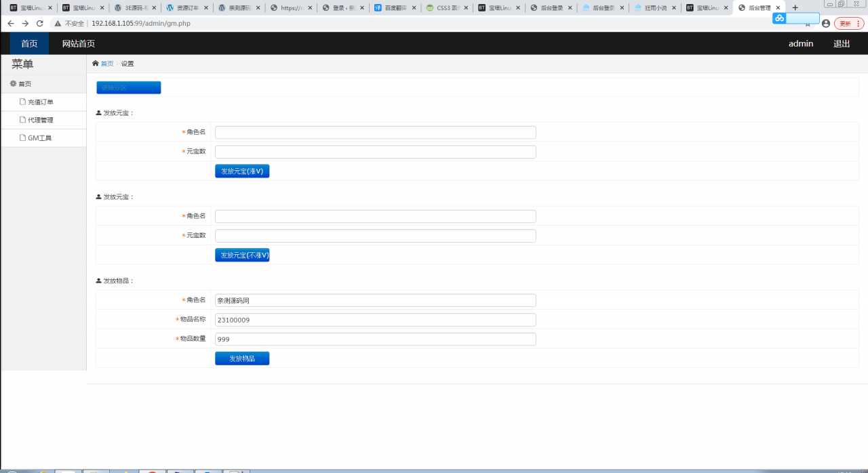Click the browser reload icon
Viewport: 868px width, 473px height.
(x=40, y=23)
